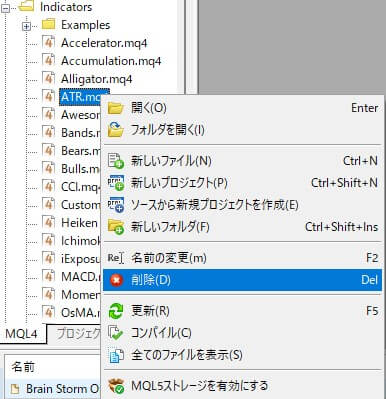
Task: Click the new project icon beside 新しいプロジェクト
Action: [x=116, y=183]
